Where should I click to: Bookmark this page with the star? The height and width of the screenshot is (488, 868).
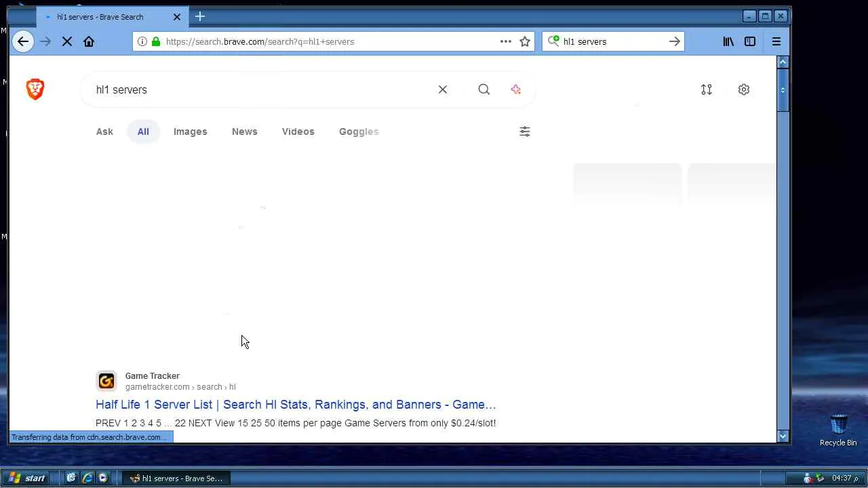[525, 41]
